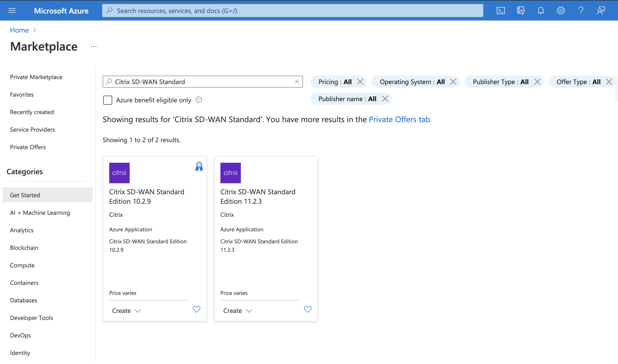Open Private Marketplace in the sidebar
618x364 pixels.
pos(36,77)
